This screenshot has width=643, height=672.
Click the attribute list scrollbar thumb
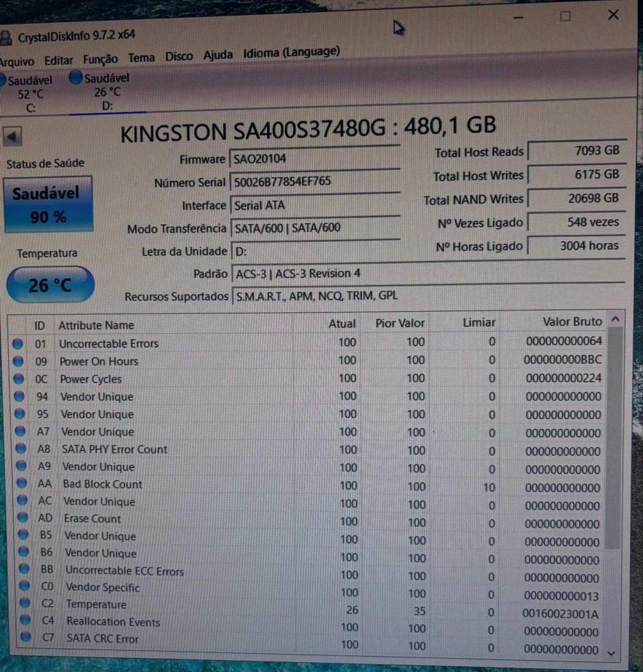tap(614, 438)
